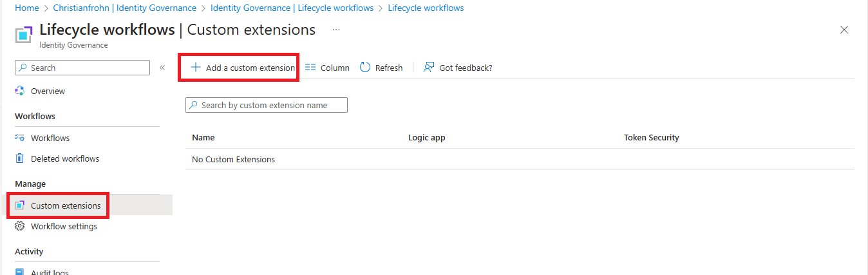Click the Lifecycle workflows header icon

(x=24, y=35)
